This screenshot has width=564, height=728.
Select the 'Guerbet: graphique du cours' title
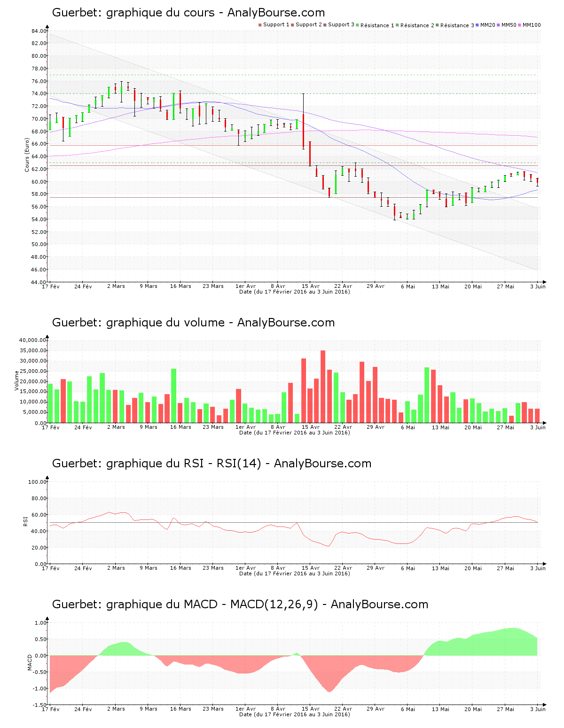[133, 13]
